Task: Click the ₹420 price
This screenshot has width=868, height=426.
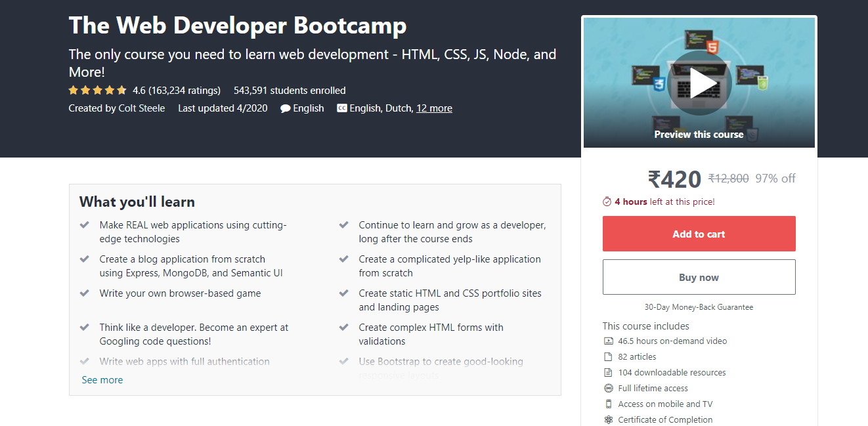Action: [x=674, y=179]
